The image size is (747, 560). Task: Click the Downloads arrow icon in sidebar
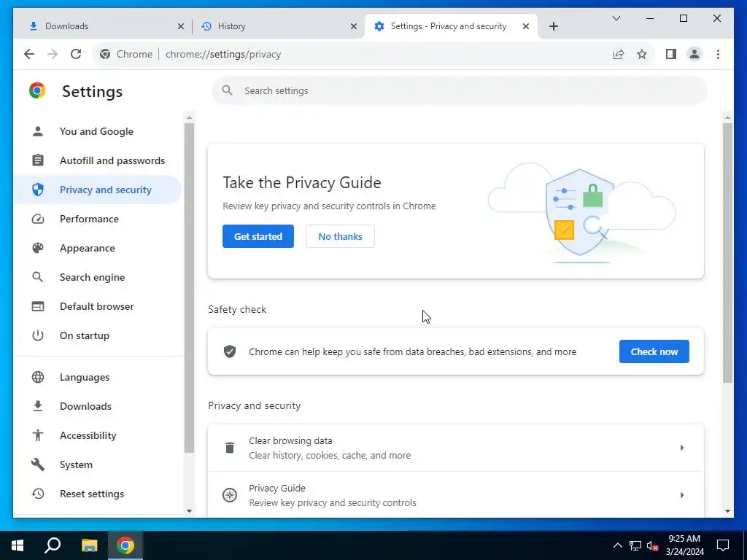coord(38,406)
